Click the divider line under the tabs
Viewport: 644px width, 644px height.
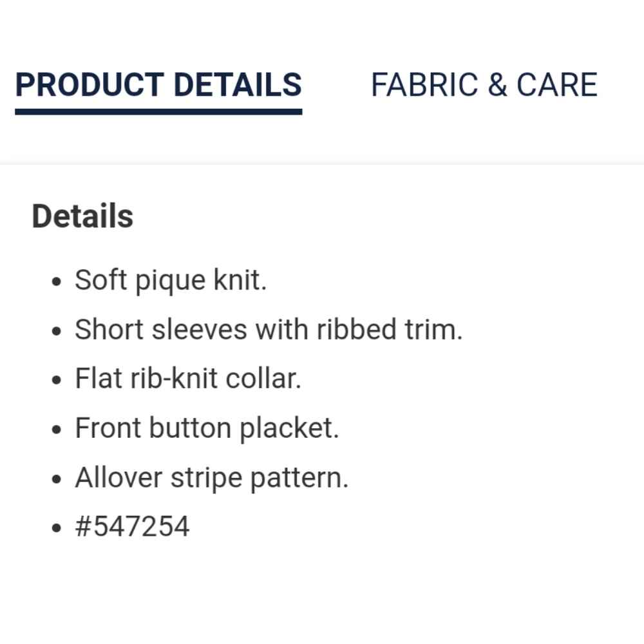pyautogui.click(x=322, y=163)
